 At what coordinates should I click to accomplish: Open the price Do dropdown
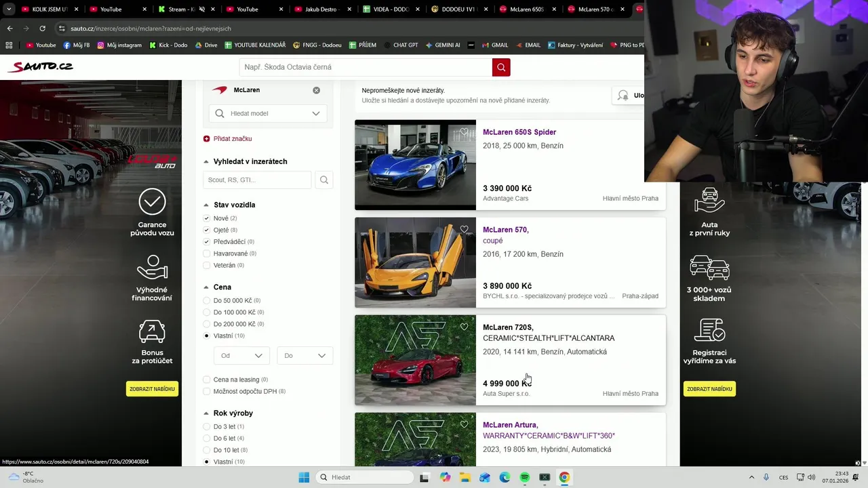pos(305,355)
